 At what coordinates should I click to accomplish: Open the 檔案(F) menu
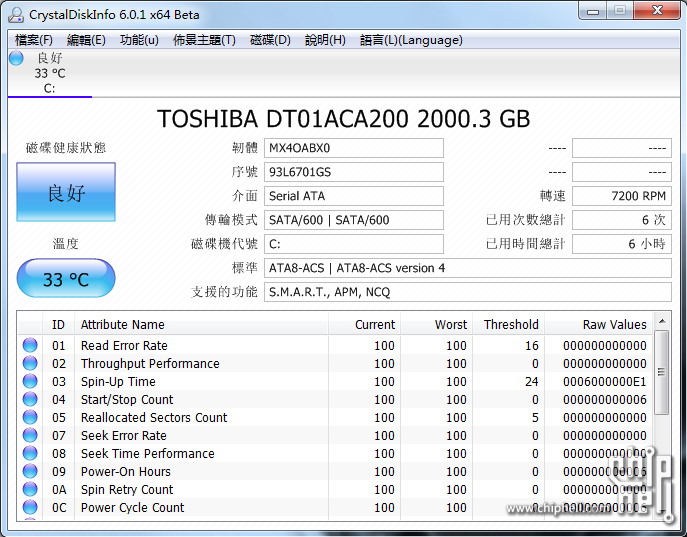point(34,40)
